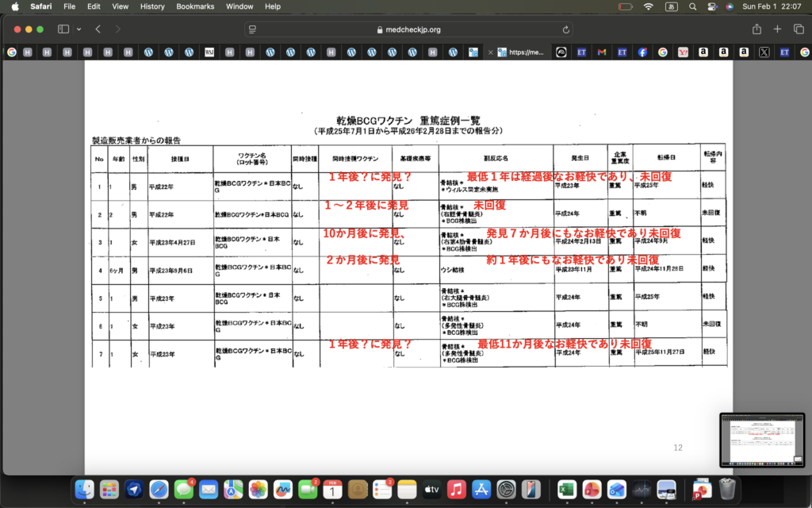812x508 pixels.
Task: Switch to the Gmail tab
Action: 602,52
